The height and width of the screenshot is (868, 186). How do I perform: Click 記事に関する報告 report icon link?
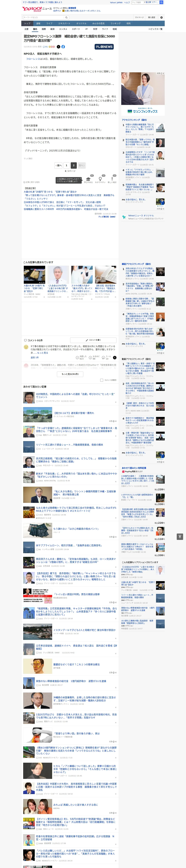[32, 182]
